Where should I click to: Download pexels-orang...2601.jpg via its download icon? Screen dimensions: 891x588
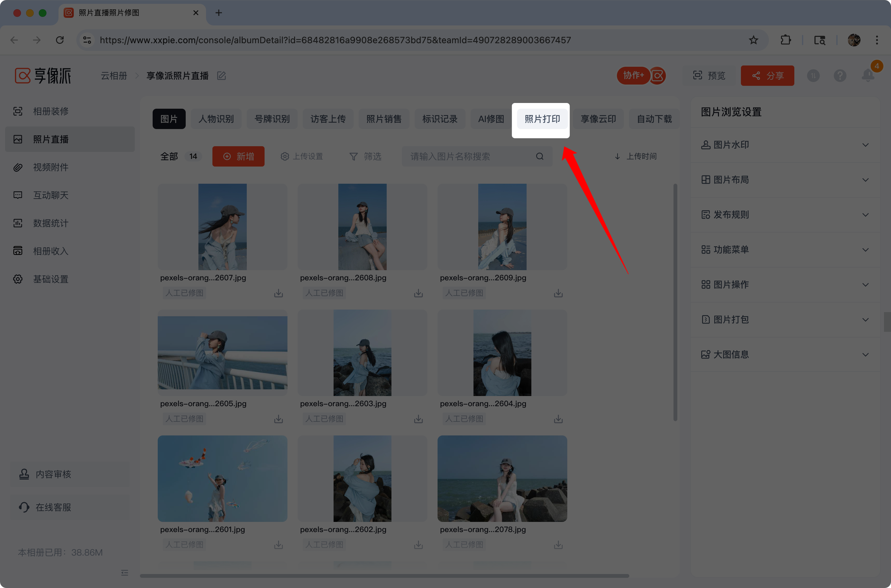click(x=278, y=545)
